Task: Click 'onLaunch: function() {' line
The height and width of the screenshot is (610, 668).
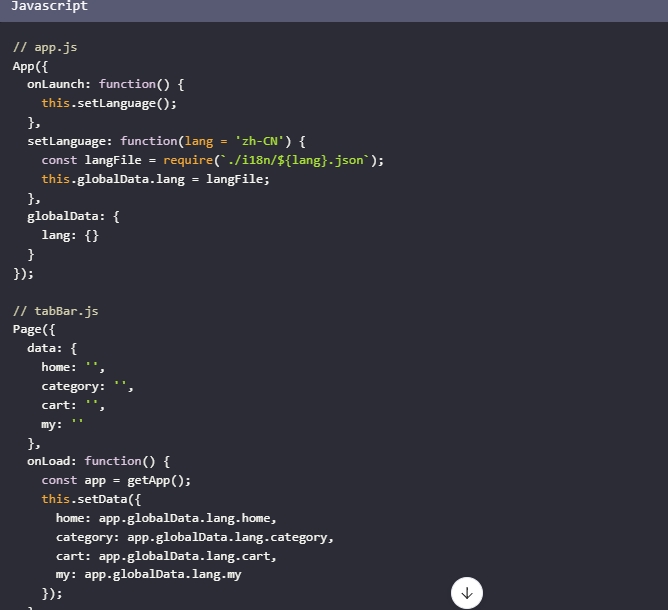Action: (106, 84)
